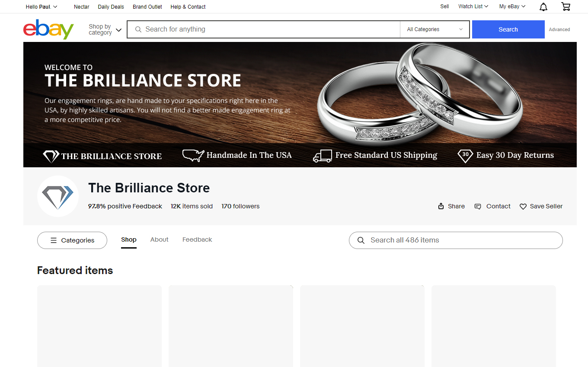The height and width of the screenshot is (367, 588).
Task: Switch to the About tab
Action: click(x=160, y=239)
